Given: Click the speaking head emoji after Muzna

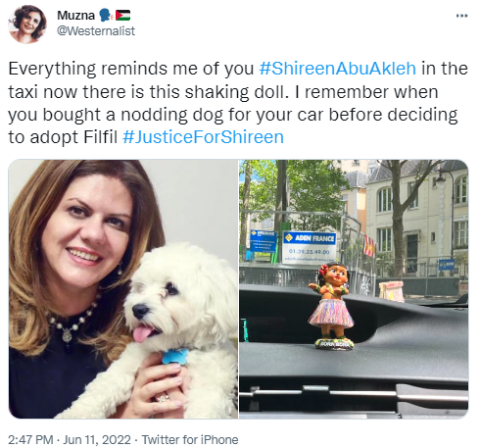Looking at the screenshot, I should point(106,15).
